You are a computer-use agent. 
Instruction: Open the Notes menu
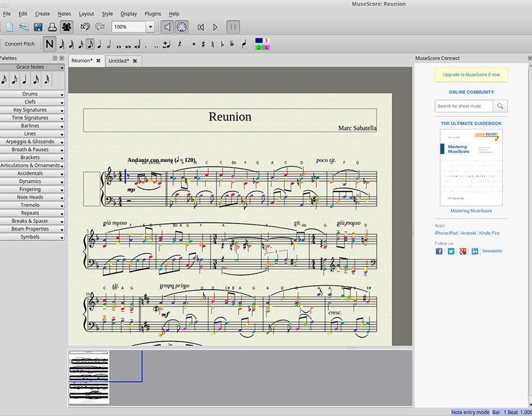click(x=64, y=14)
